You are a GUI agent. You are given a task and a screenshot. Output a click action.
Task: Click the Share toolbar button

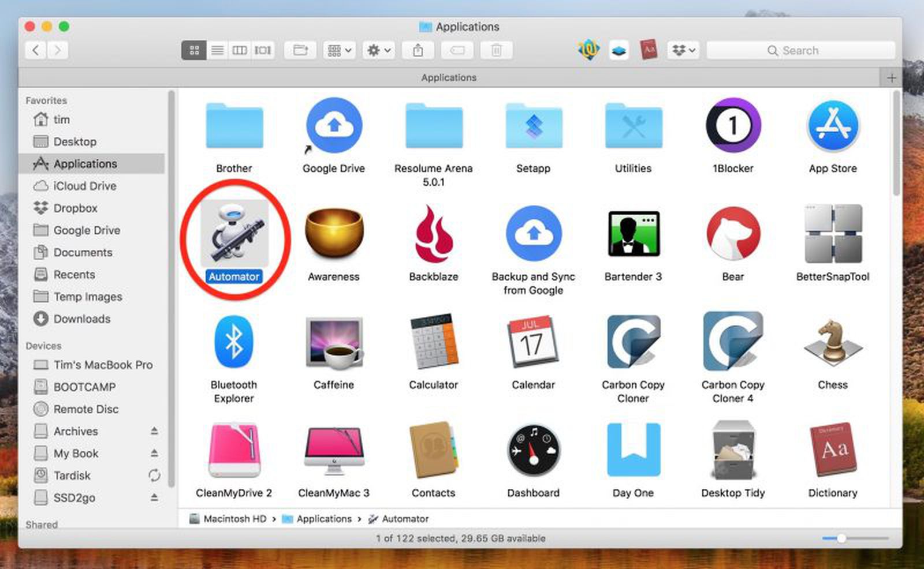click(x=418, y=51)
